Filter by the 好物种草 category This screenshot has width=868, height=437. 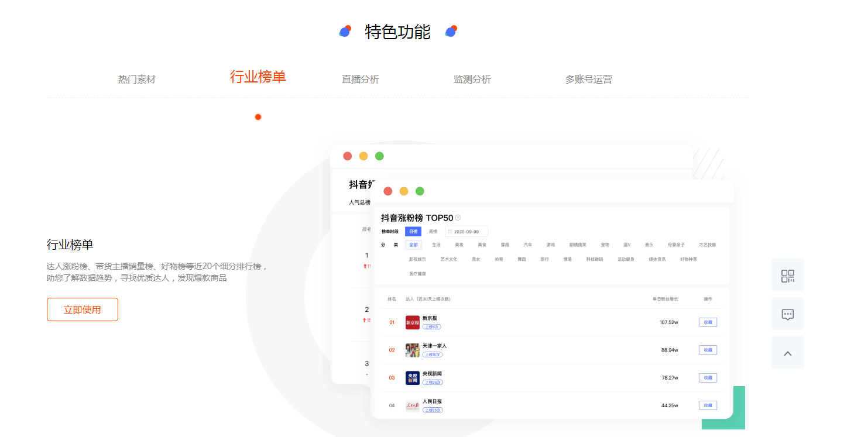(x=688, y=259)
